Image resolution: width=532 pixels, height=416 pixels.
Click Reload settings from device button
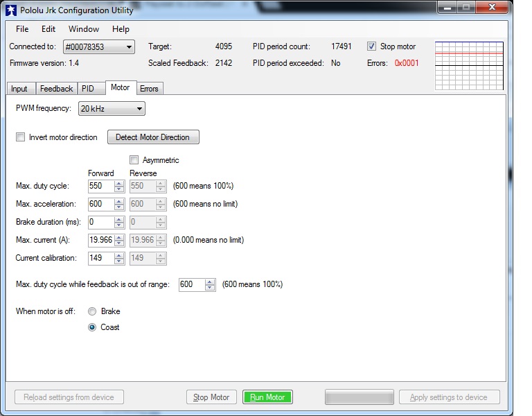[69, 397]
